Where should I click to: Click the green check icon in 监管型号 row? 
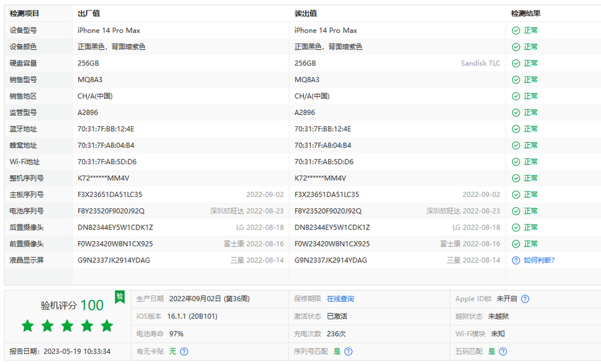[516, 113]
